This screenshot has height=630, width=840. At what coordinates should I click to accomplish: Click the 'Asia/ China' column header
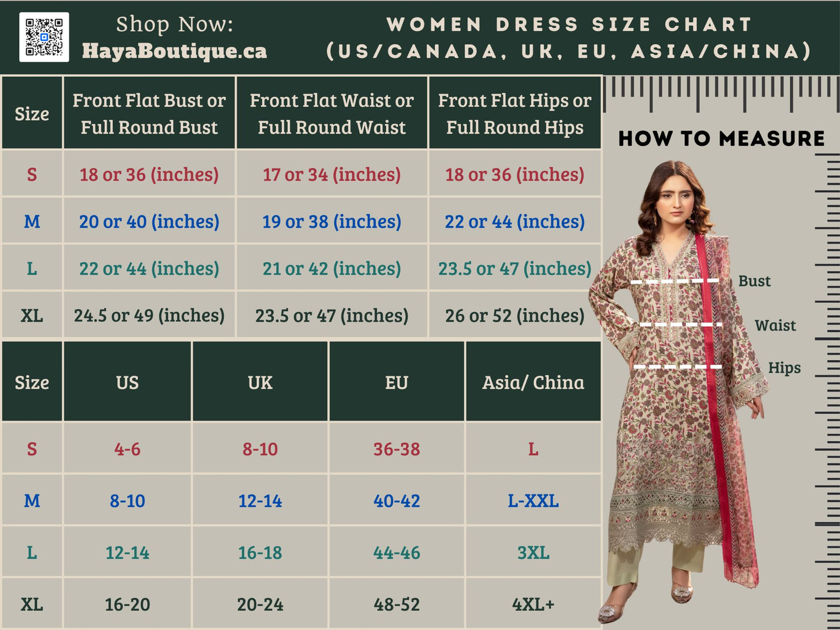click(533, 382)
